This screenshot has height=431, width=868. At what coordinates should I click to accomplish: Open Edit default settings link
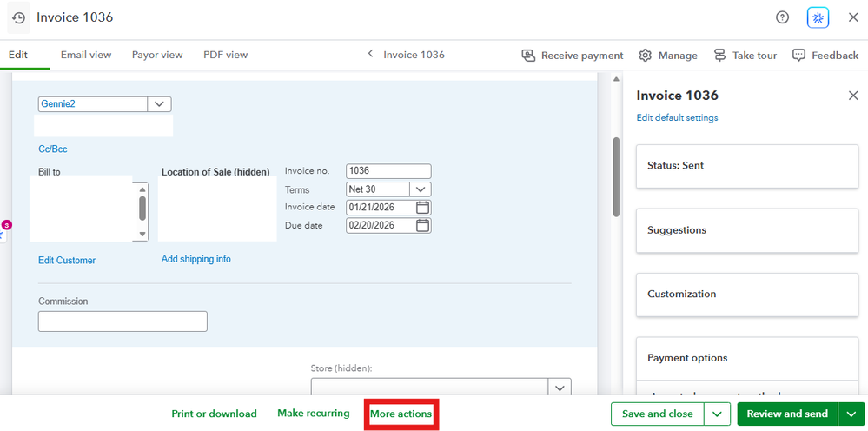point(677,118)
